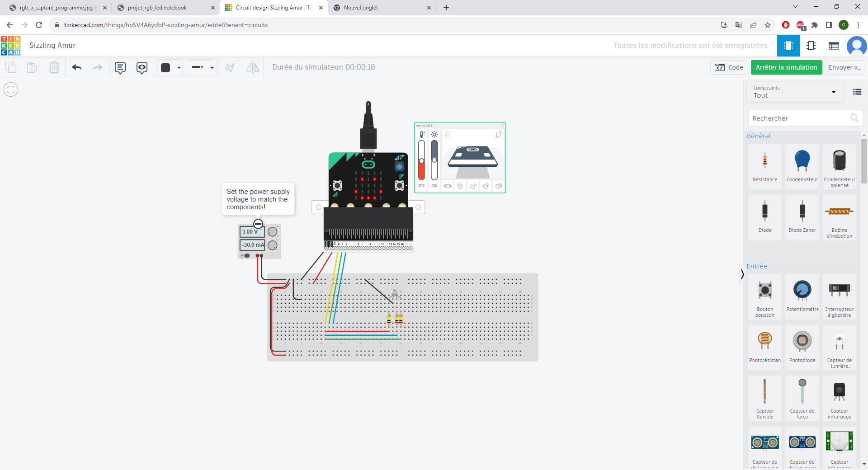Screen dimensions: 868x470
Task: Toggle notes visibility
Action: [x=142, y=67]
